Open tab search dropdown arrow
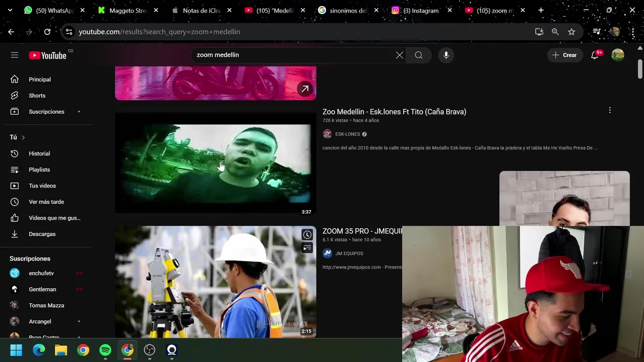Viewport: 644px width, 362px height. 10,10
